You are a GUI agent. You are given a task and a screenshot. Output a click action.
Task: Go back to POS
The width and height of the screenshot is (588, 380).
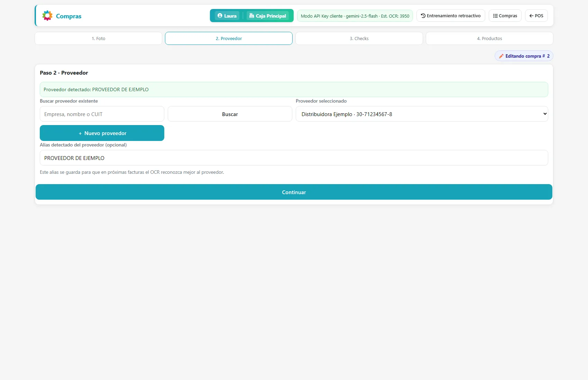(x=536, y=16)
